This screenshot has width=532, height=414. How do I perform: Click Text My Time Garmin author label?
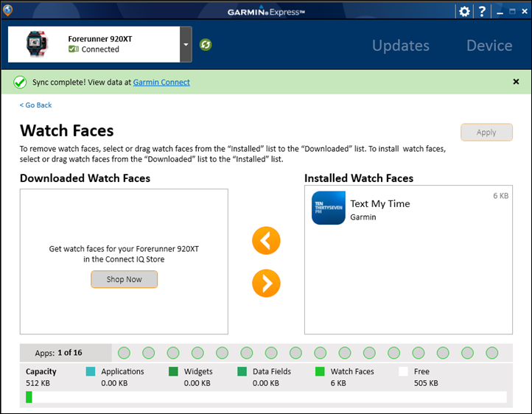point(363,217)
